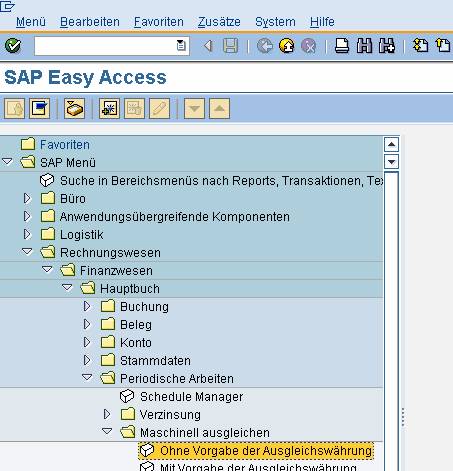Expand Anwendungsübergreifende Komponenten triangle

pos(27,216)
